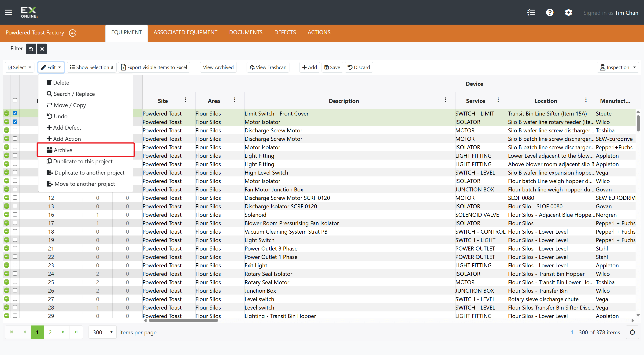Click the Discard button

[x=359, y=67]
